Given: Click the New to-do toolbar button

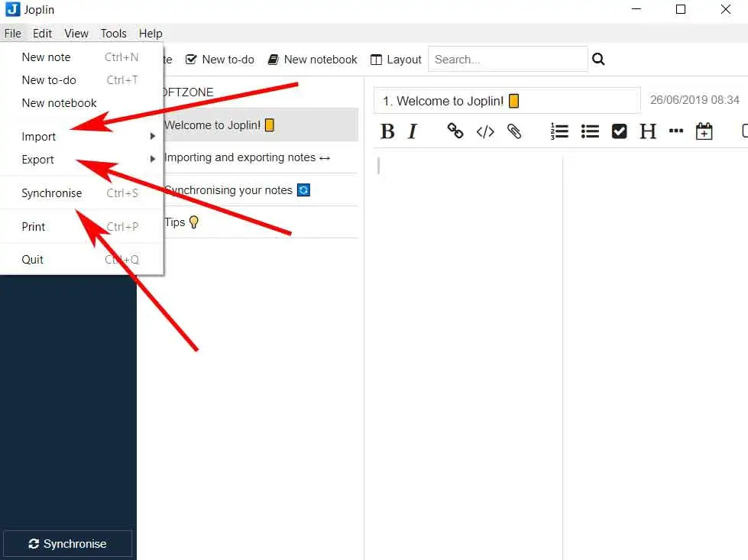Looking at the screenshot, I should 220,60.
